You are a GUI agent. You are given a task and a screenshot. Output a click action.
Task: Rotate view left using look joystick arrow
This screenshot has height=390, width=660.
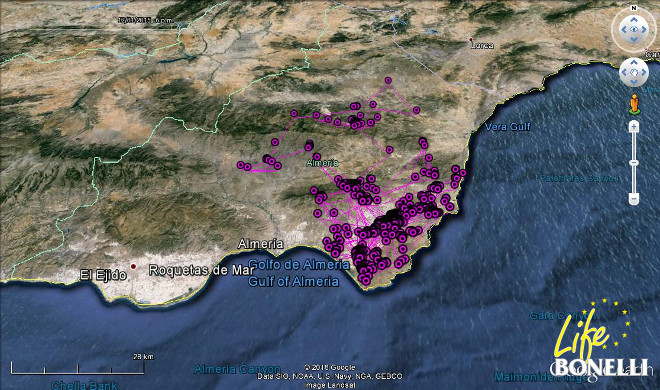point(624,29)
